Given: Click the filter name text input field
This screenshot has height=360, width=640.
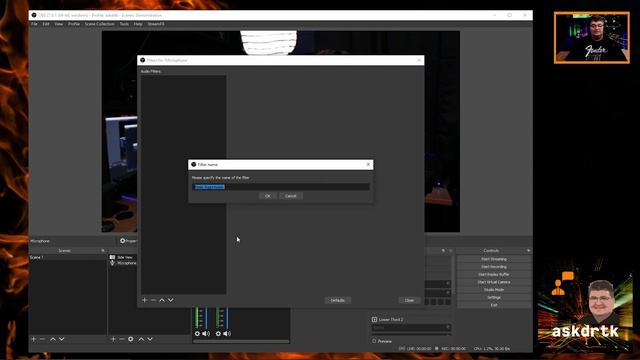Looking at the screenshot, I should click(281, 187).
